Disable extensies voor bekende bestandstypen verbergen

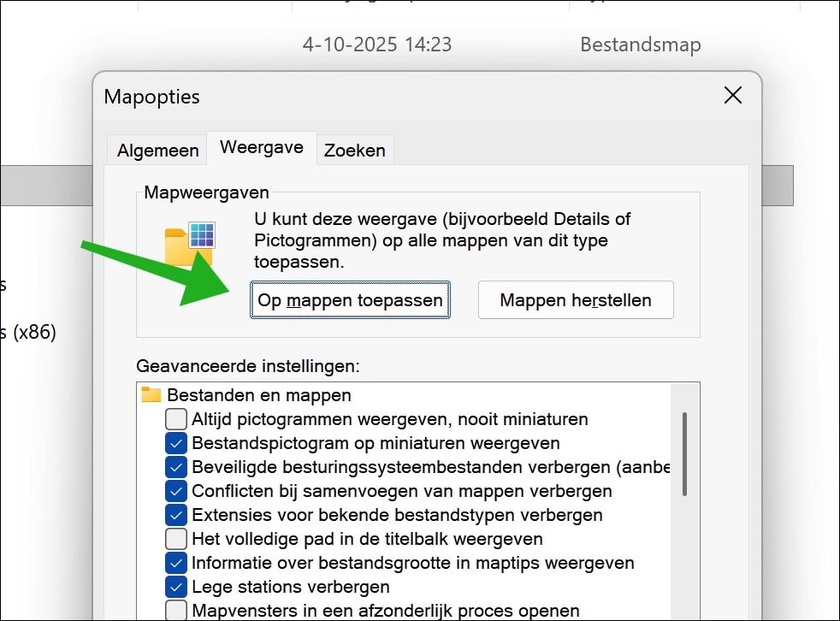175,515
